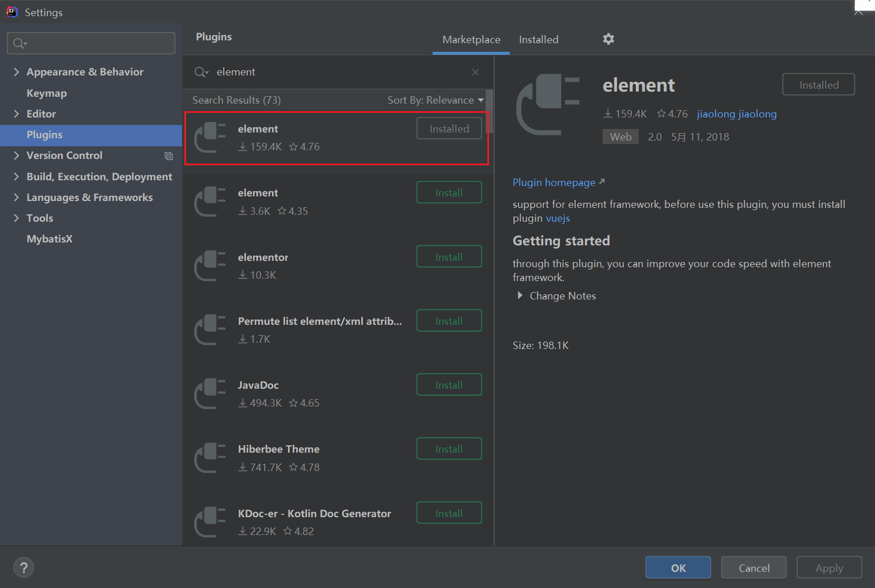Click the Search Results (73) label
This screenshot has width=875, height=588.
[237, 100]
